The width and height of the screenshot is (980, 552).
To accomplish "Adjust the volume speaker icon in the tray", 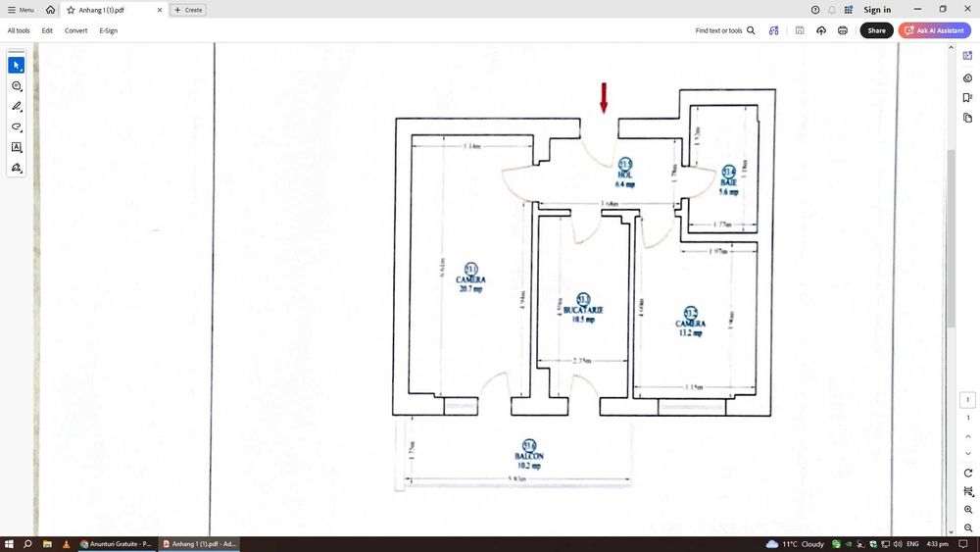I will 898,544.
